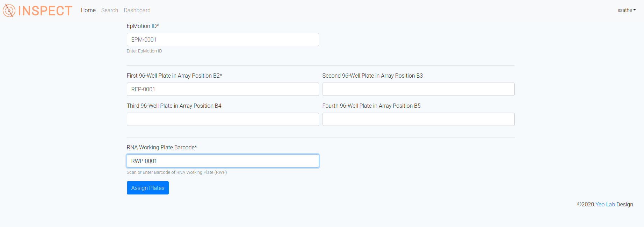Select the empty Array Position B4 text box
The height and width of the screenshot is (227, 644).
223,119
